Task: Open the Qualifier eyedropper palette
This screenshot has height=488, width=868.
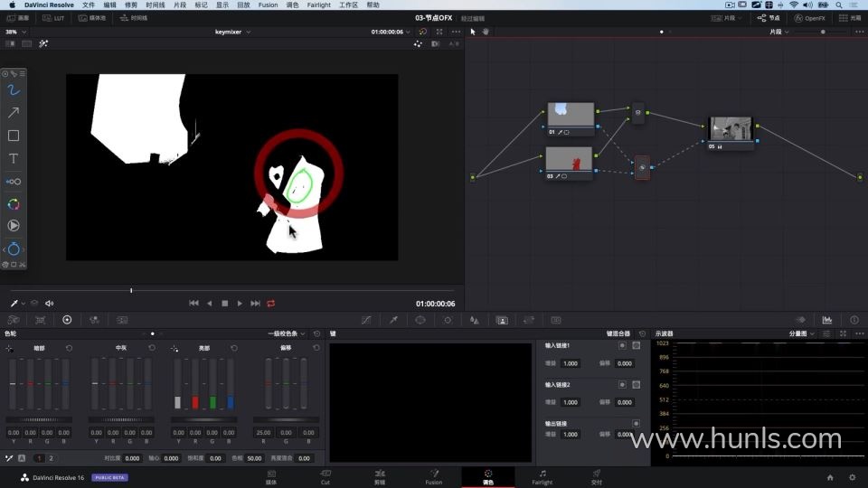Action: [x=393, y=320]
